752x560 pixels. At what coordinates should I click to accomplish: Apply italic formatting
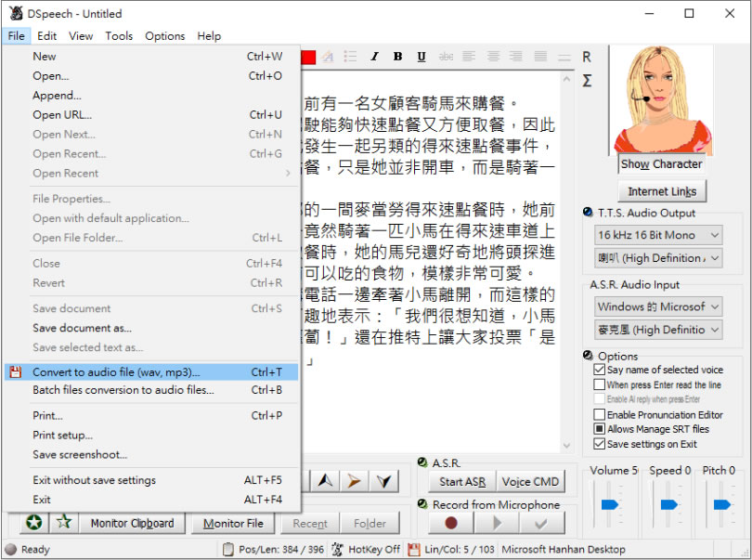(x=374, y=57)
